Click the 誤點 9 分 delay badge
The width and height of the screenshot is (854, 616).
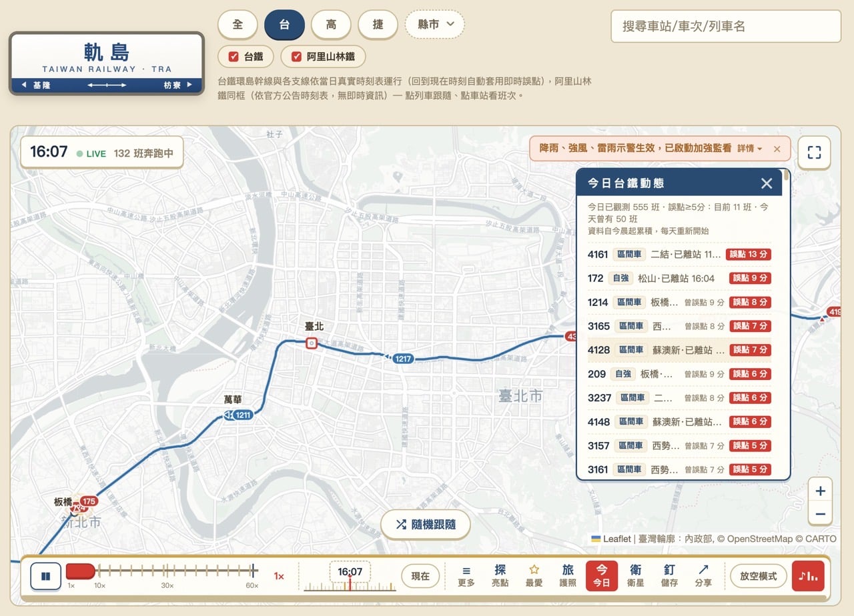click(751, 278)
